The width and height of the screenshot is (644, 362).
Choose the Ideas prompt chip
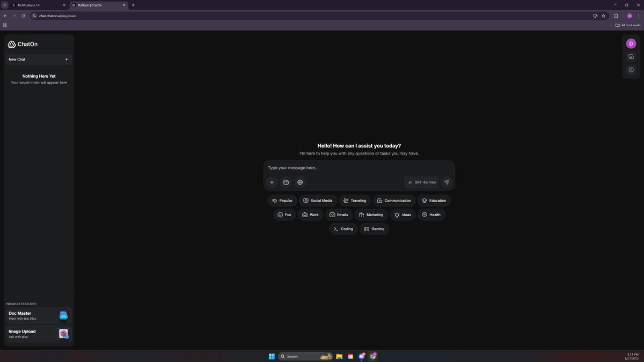402,215
